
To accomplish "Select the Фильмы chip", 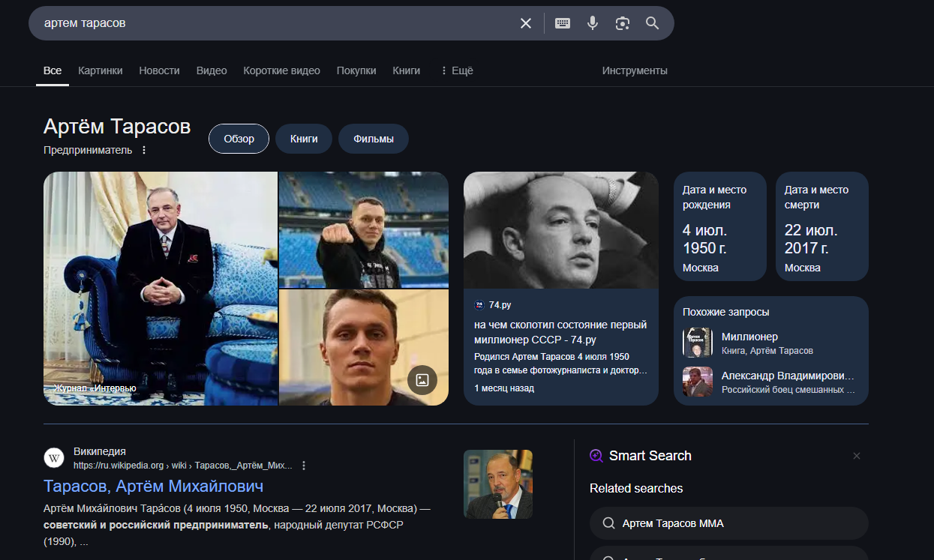I will point(374,139).
